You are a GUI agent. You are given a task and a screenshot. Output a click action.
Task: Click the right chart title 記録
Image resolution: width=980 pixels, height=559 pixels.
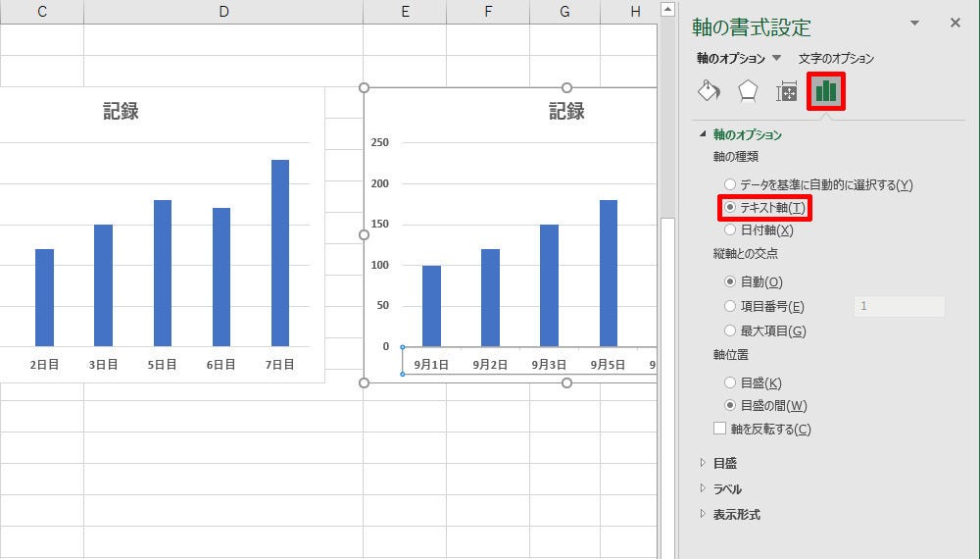pos(566,111)
